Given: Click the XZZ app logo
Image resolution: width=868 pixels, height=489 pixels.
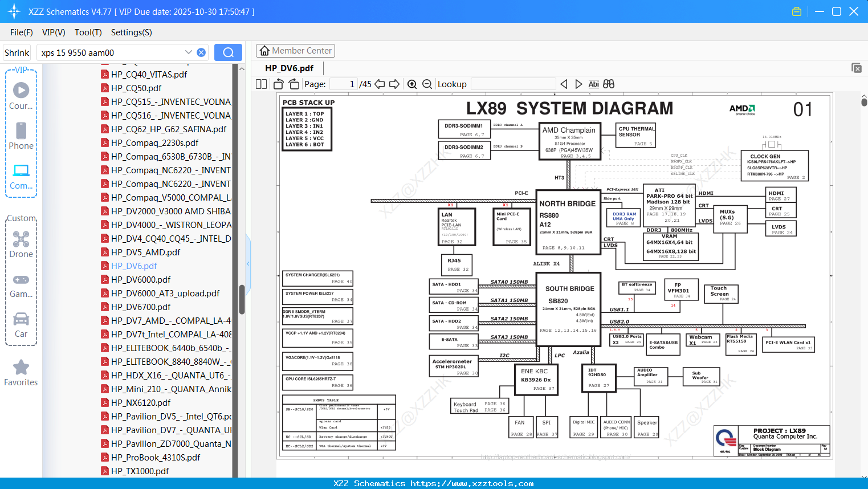Looking at the screenshot, I should pos(14,11).
